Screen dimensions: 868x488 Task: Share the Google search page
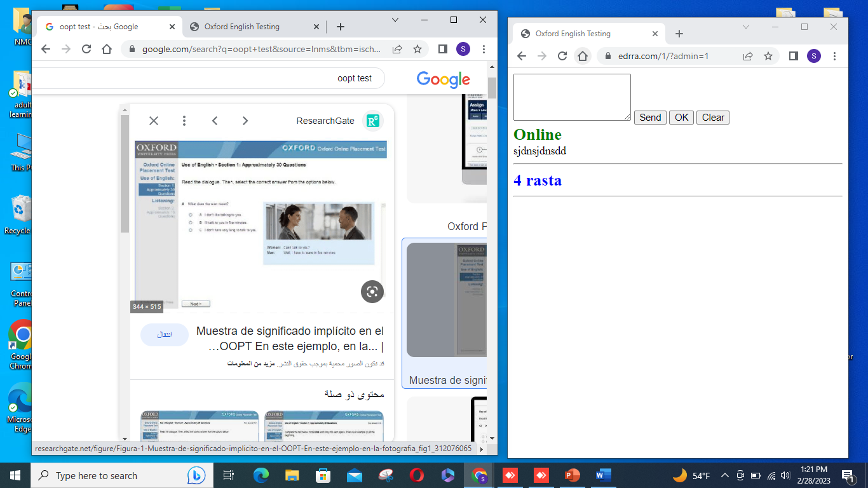pyautogui.click(x=397, y=49)
